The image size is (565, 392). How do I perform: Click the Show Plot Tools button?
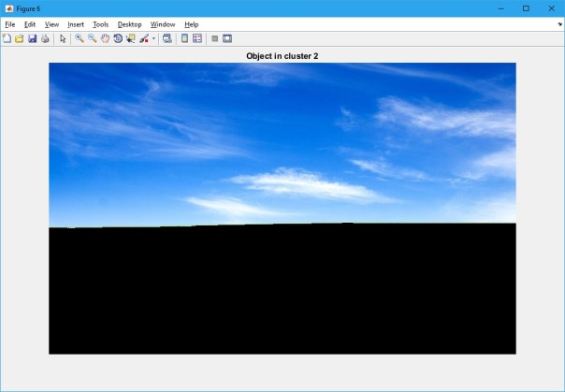tap(227, 38)
